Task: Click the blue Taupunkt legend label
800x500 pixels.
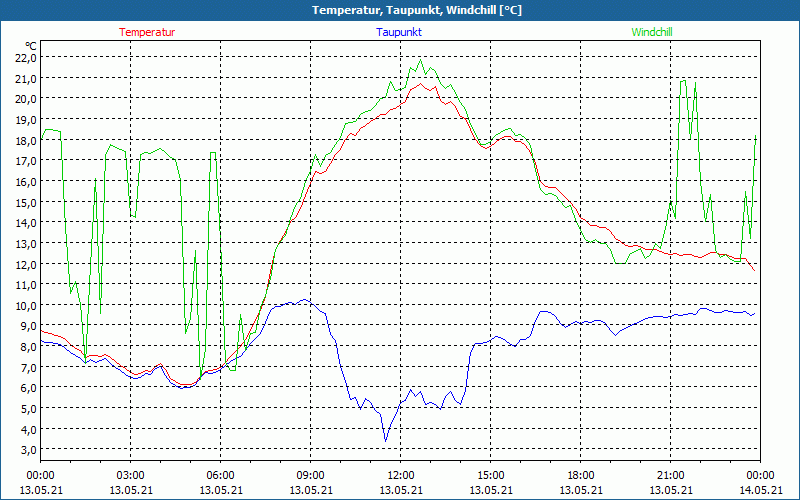Action: pos(399,32)
